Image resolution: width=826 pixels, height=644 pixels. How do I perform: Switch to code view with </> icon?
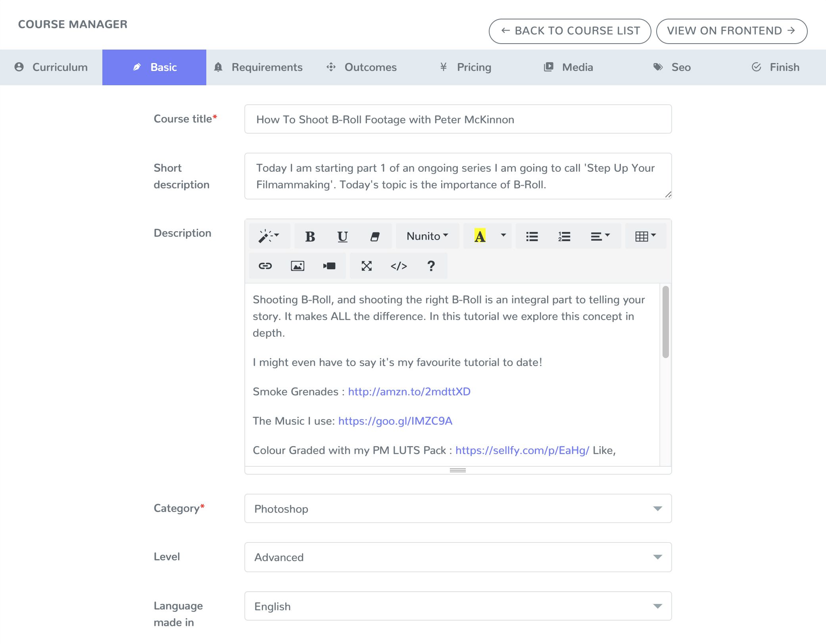(x=399, y=266)
